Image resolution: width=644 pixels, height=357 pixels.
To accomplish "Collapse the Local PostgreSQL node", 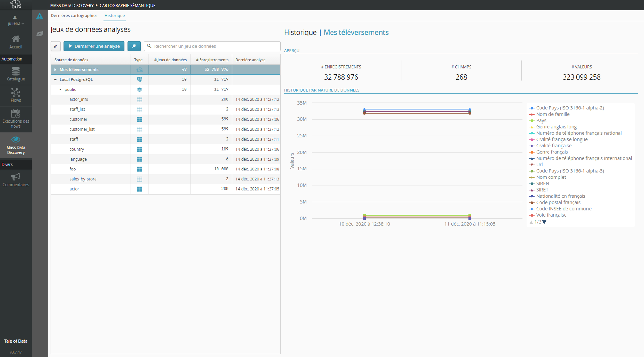I will pyautogui.click(x=55, y=80).
